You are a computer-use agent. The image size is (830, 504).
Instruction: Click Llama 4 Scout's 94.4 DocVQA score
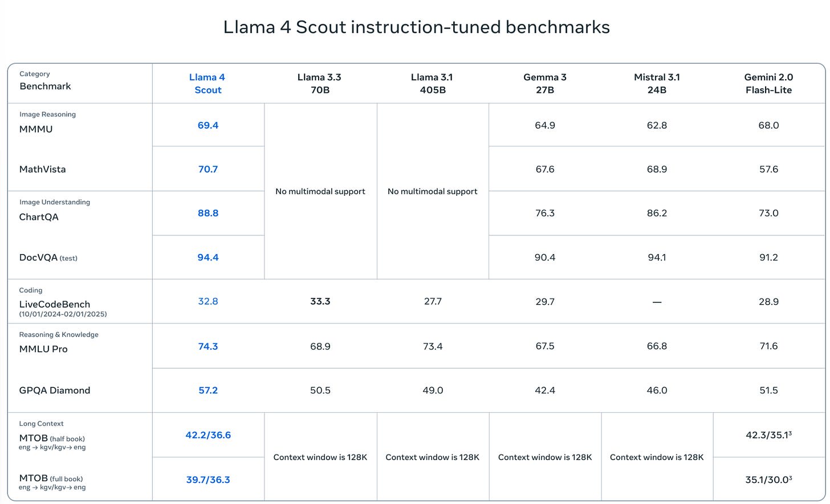click(208, 257)
